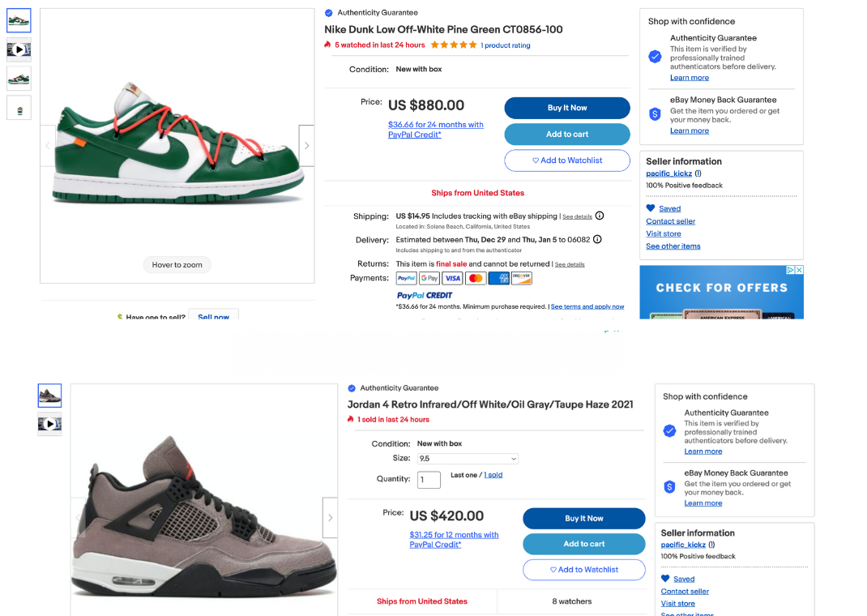Open the Contact seller link
This screenshot has height=616, width=867.
pos(670,220)
